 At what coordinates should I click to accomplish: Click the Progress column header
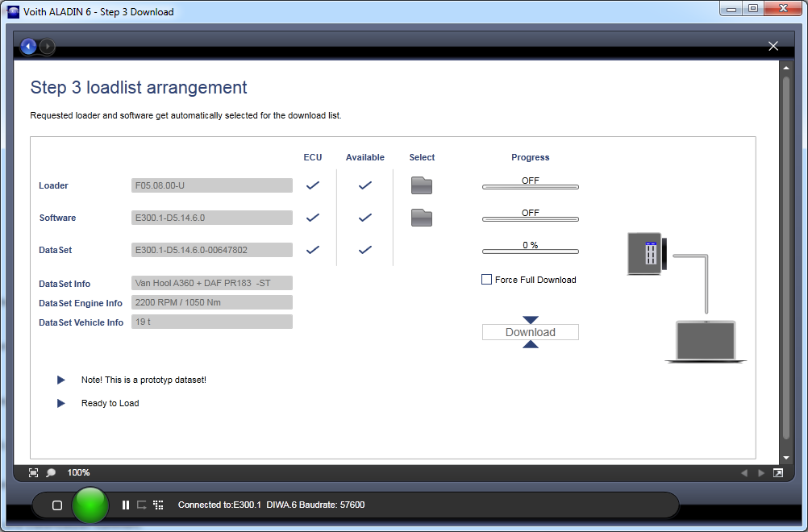[531, 158]
